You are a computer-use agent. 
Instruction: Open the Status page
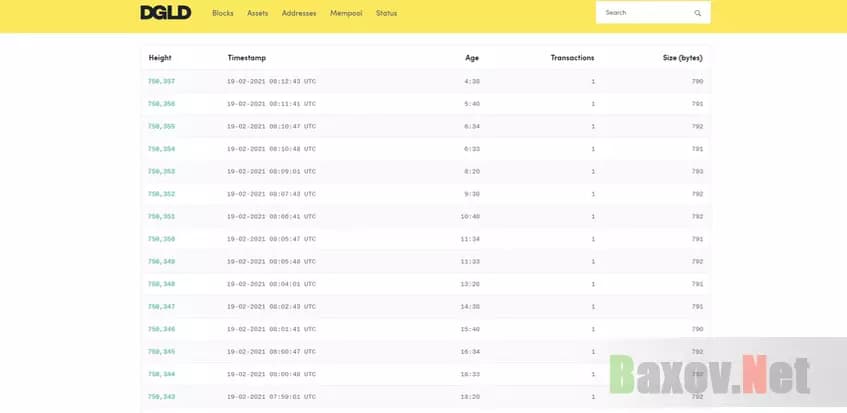(386, 13)
